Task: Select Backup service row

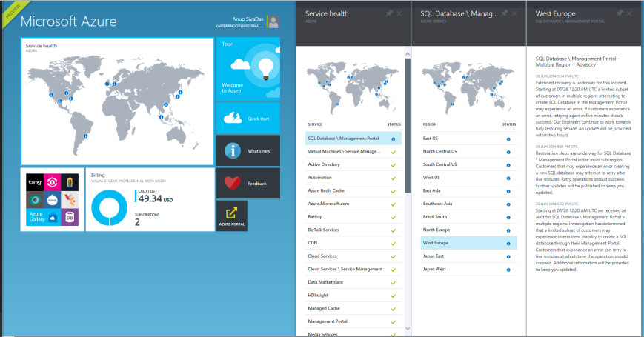Action: pyautogui.click(x=353, y=217)
